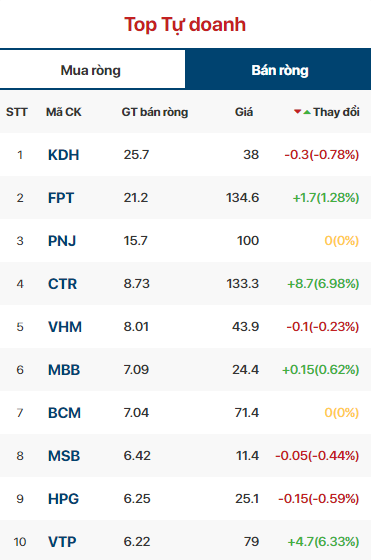Click the red down arrow sort icon
This screenshot has width=371, height=560.
(x=297, y=111)
